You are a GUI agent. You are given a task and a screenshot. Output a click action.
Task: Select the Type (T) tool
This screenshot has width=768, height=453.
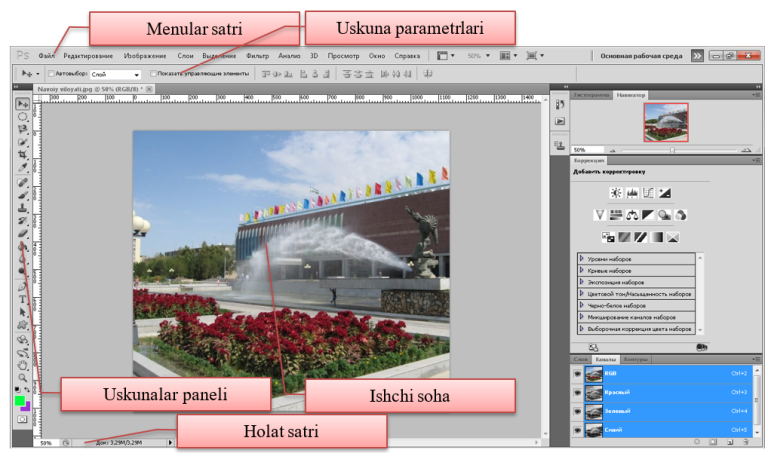[23, 300]
